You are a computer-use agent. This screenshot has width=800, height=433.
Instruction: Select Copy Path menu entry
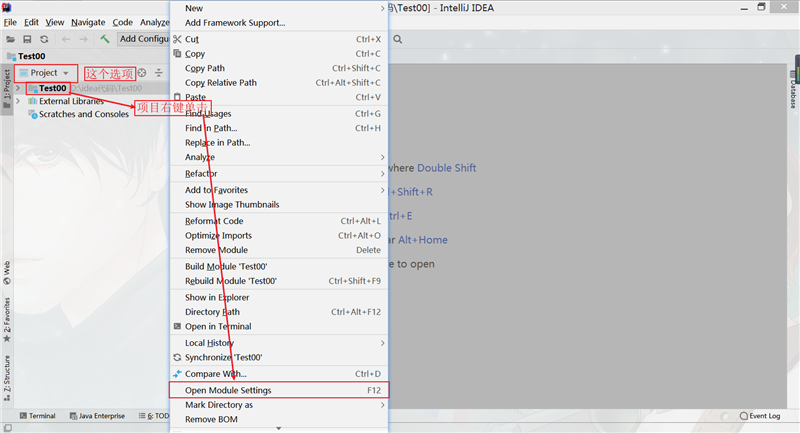(x=279, y=68)
